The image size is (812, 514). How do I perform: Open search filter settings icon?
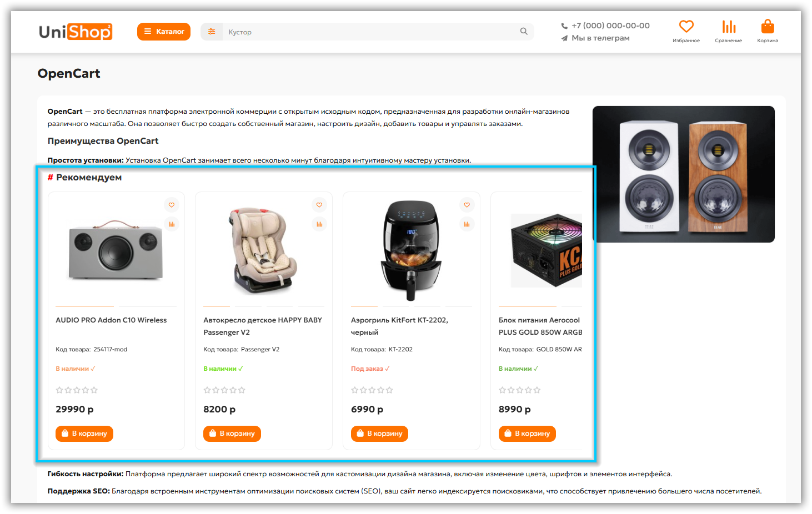click(212, 32)
